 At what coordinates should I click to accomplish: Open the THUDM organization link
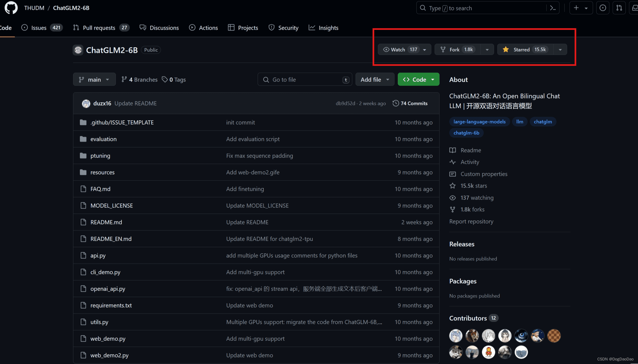(x=34, y=8)
